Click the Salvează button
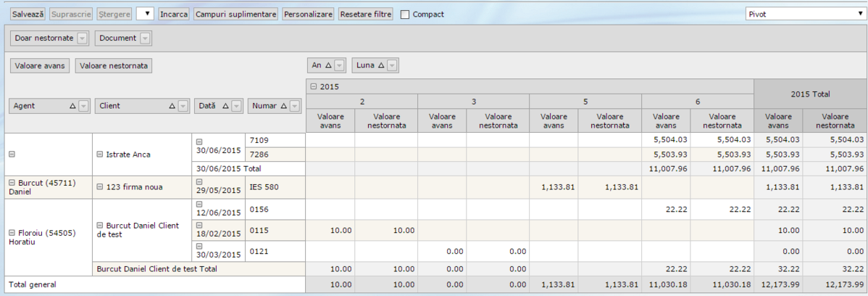 (x=28, y=14)
